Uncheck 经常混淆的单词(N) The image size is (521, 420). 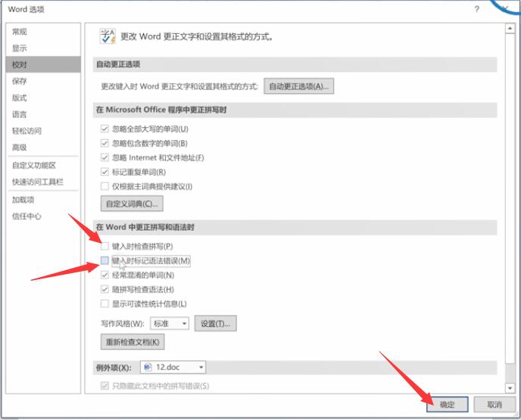coord(105,275)
